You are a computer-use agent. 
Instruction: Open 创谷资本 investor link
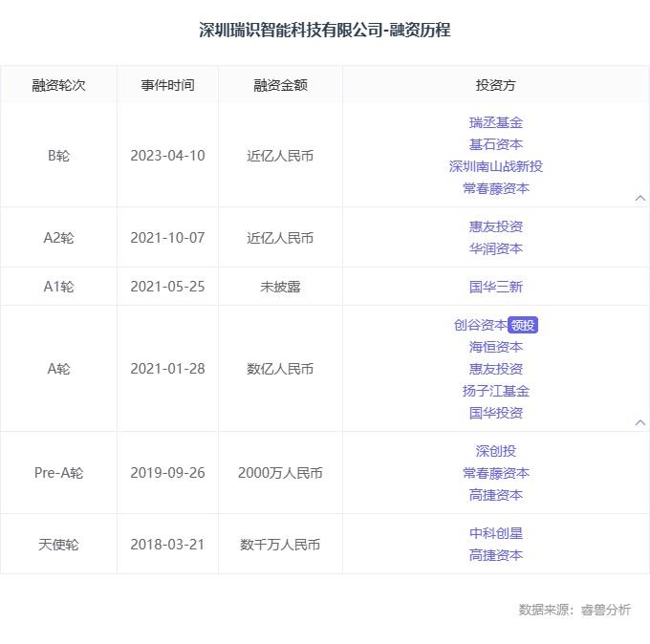click(480, 325)
